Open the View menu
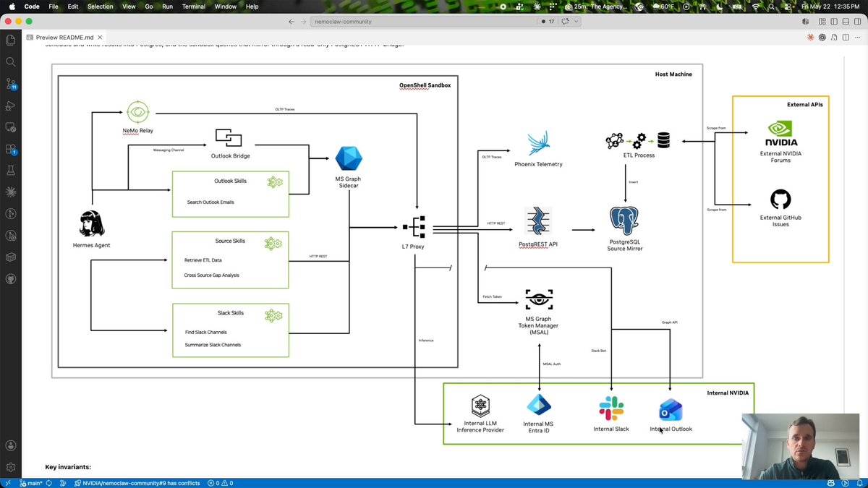The height and width of the screenshot is (488, 868). [x=129, y=7]
